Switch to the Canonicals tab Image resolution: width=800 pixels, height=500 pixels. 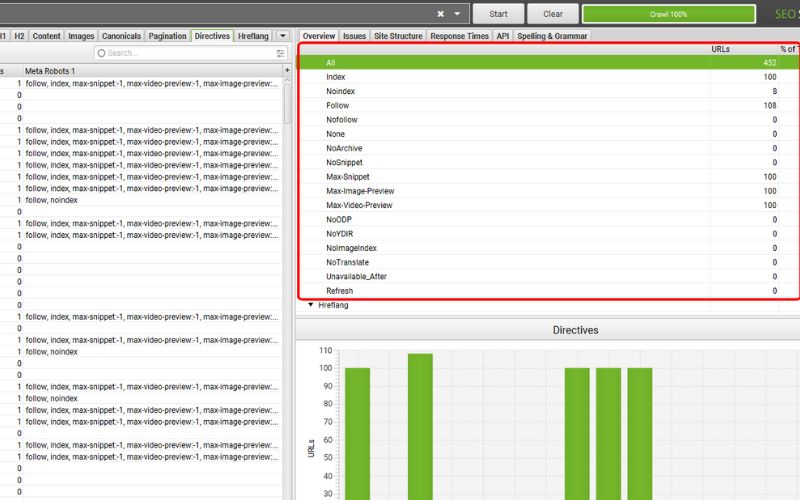tap(121, 36)
